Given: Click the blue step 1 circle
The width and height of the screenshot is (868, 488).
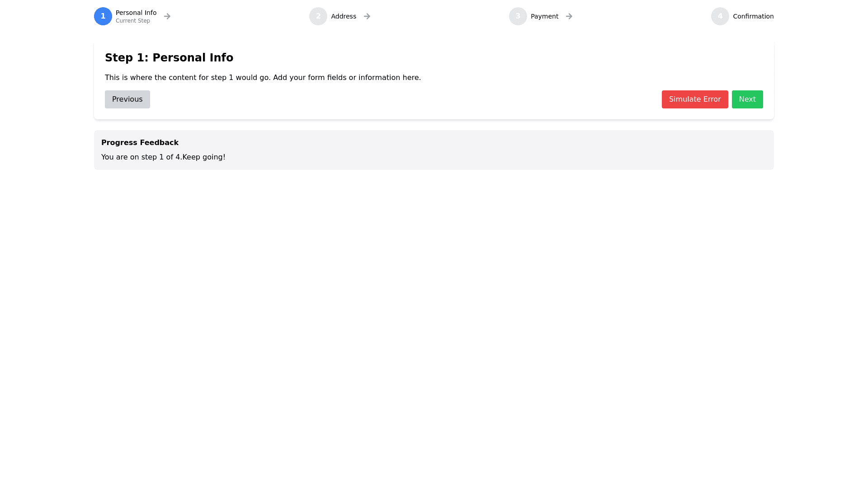Looking at the screenshot, I should coord(103,16).
